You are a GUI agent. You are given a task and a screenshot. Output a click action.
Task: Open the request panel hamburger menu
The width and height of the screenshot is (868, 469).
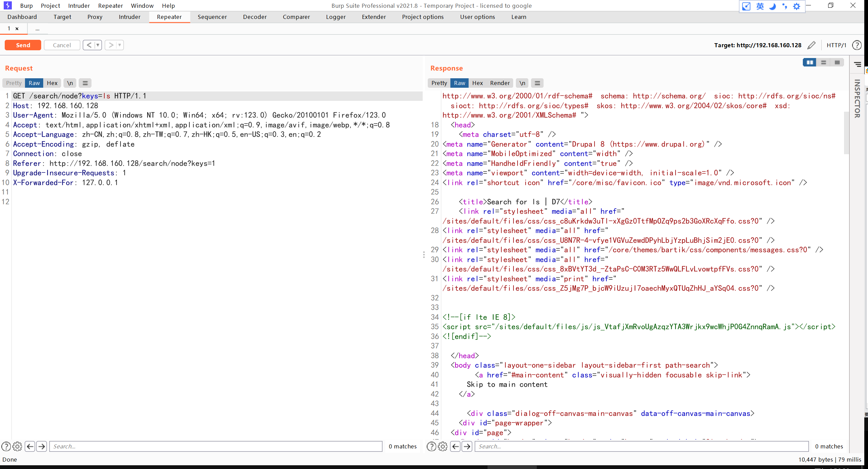85,83
